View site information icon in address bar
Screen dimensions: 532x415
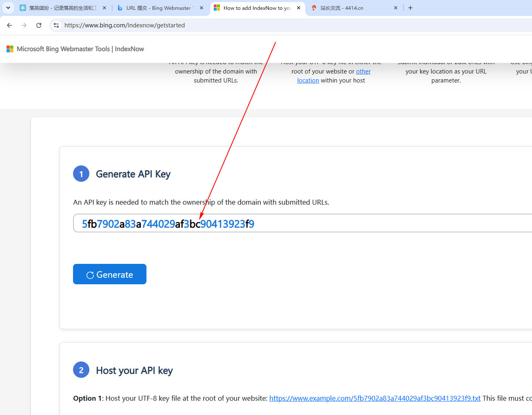pos(56,25)
